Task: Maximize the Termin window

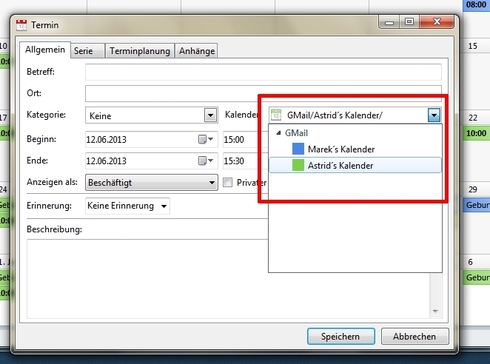Action: (x=409, y=22)
